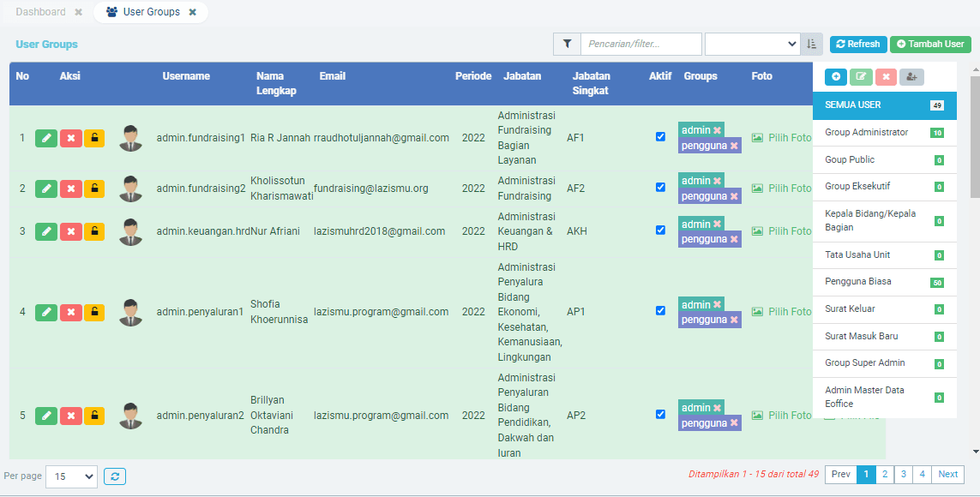Close the User Groups tab
Viewport: 980px width, 497px height.
(193, 13)
